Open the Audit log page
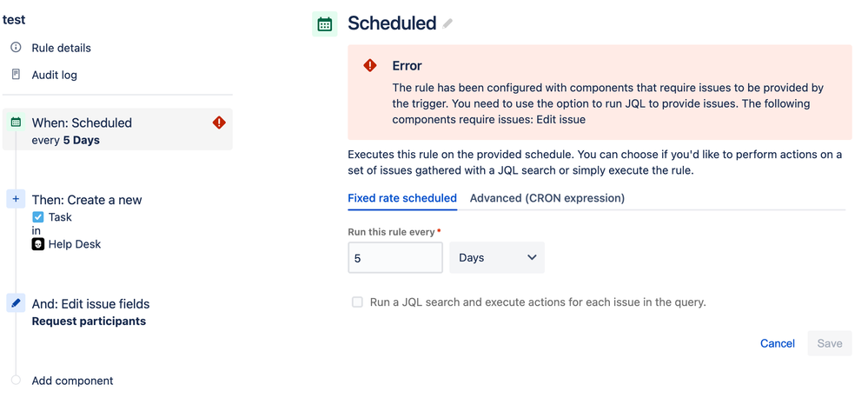868x411 pixels. click(54, 75)
